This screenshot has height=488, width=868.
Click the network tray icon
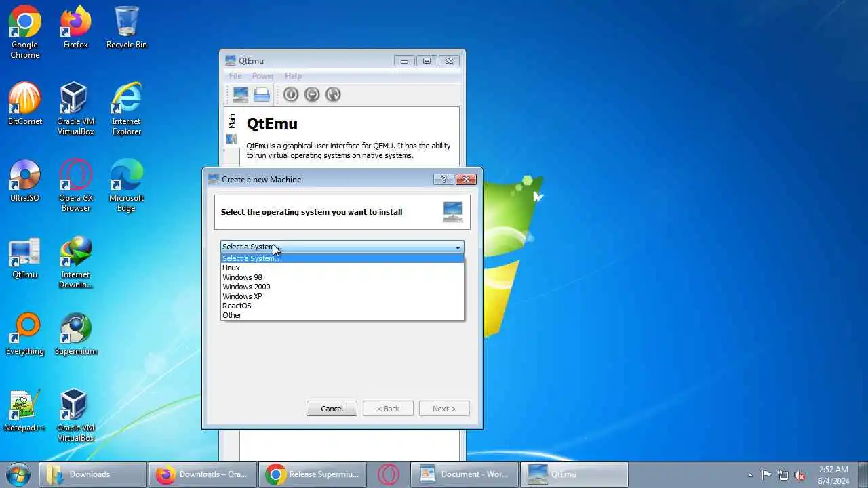783,475
